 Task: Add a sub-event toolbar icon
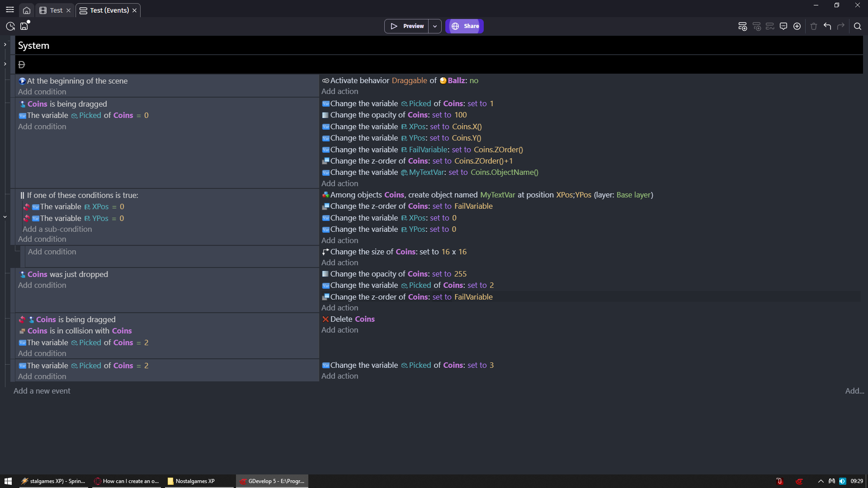[x=756, y=26]
